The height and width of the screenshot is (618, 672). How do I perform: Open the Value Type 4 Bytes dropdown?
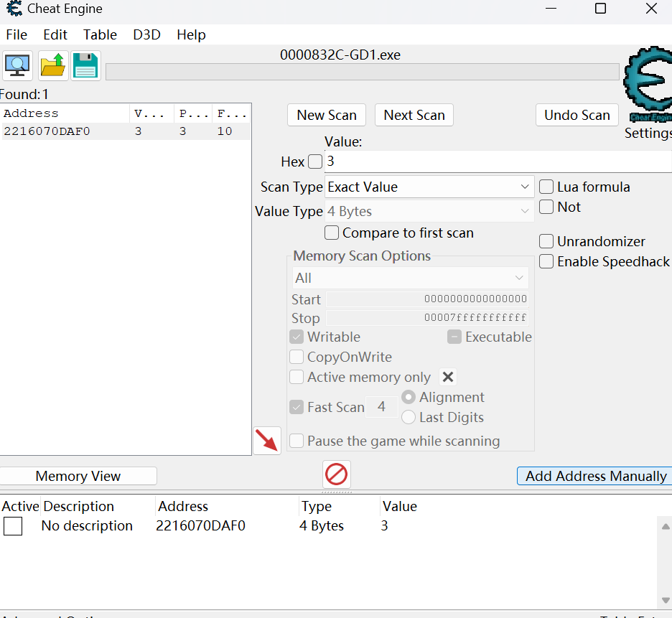[x=429, y=211]
